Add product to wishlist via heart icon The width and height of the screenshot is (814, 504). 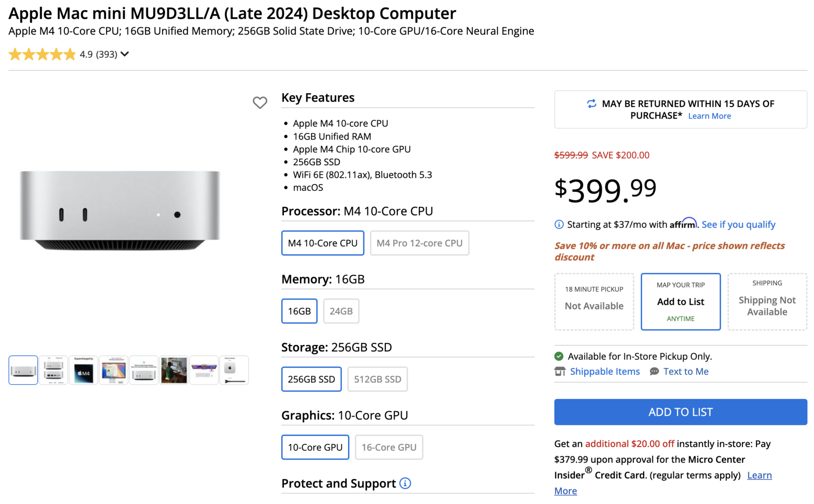tap(260, 103)
